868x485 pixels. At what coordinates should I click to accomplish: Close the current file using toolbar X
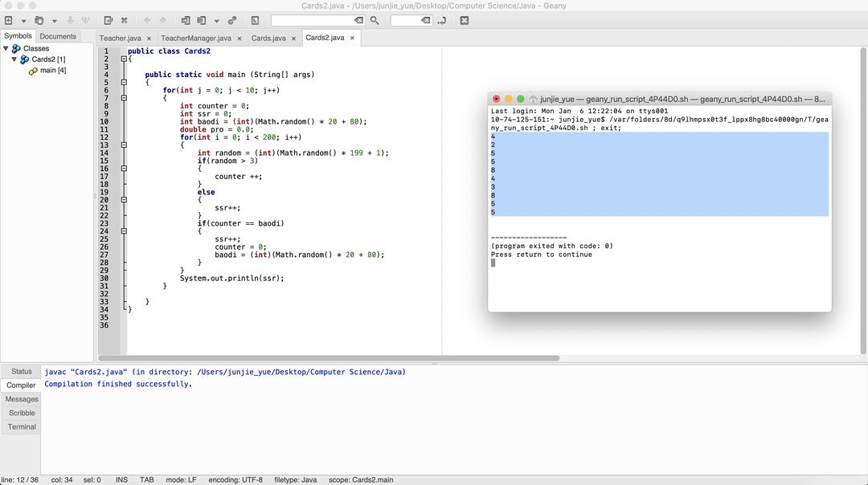tap(124, 20)
